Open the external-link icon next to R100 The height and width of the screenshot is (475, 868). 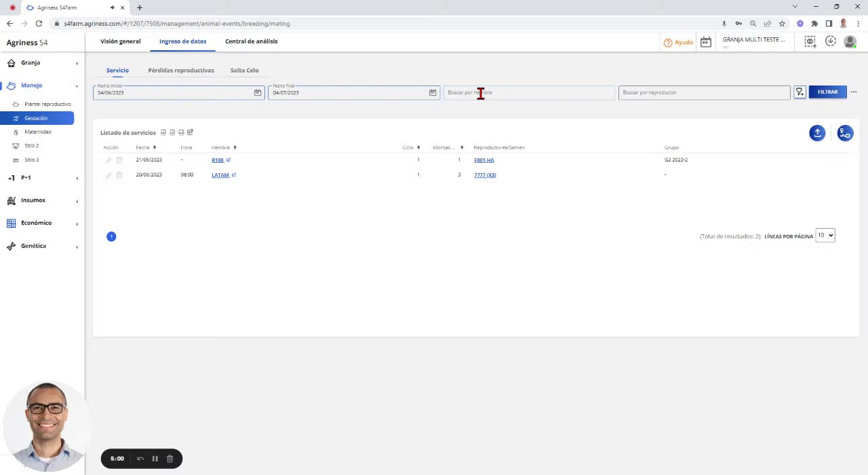pos(228,160)
